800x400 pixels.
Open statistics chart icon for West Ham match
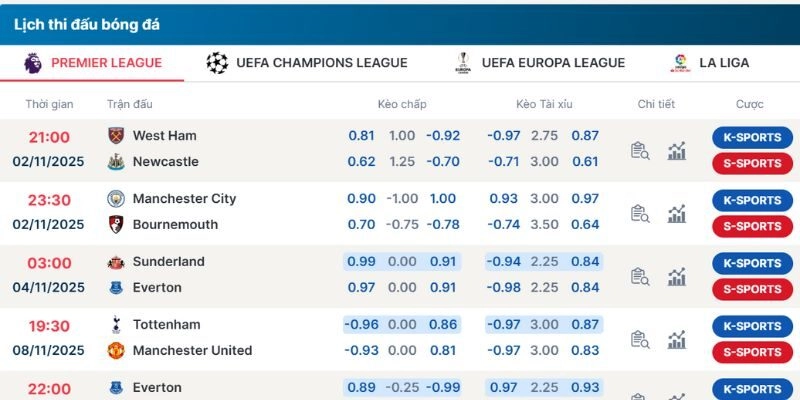677,150
